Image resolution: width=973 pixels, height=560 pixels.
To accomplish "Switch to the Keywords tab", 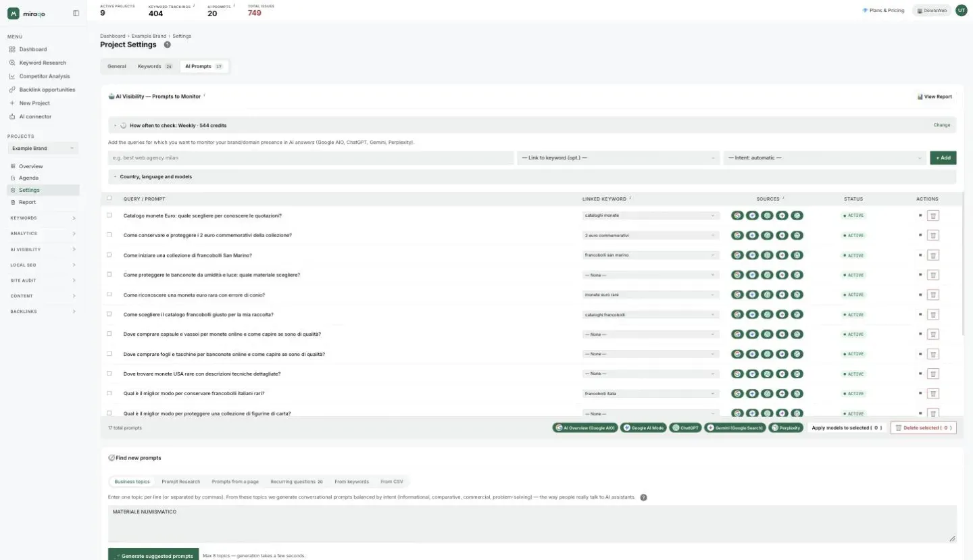I will tap(155, 66).
